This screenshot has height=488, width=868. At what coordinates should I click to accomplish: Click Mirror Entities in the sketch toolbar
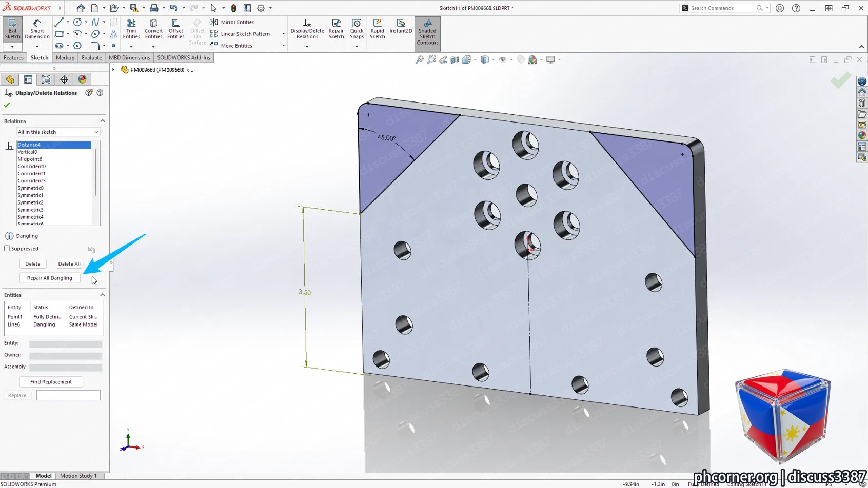tap(232, 22)
